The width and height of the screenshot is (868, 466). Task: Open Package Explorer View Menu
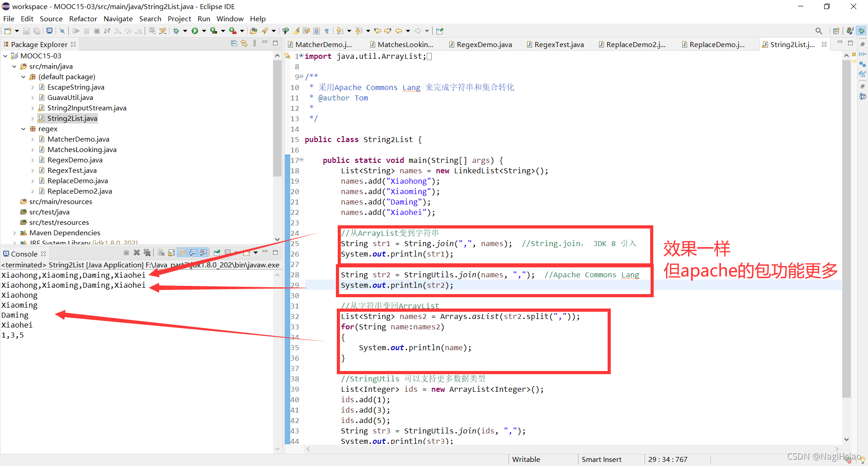point(255,43)
